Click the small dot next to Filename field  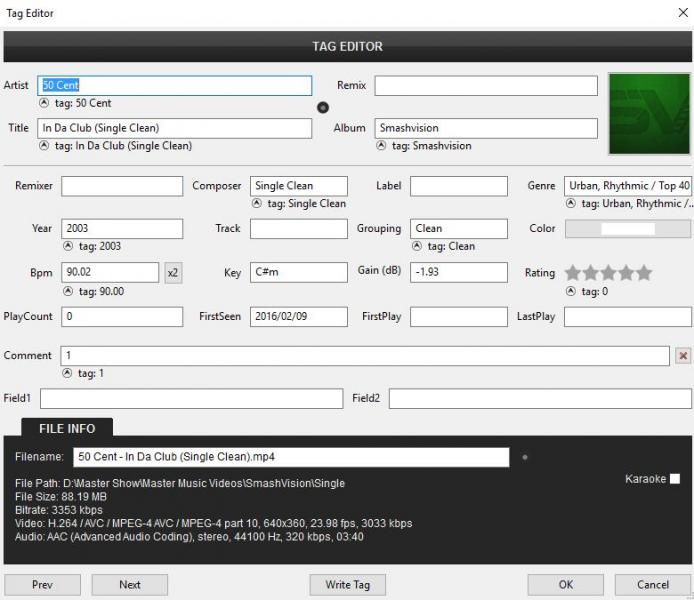(525, 457)
